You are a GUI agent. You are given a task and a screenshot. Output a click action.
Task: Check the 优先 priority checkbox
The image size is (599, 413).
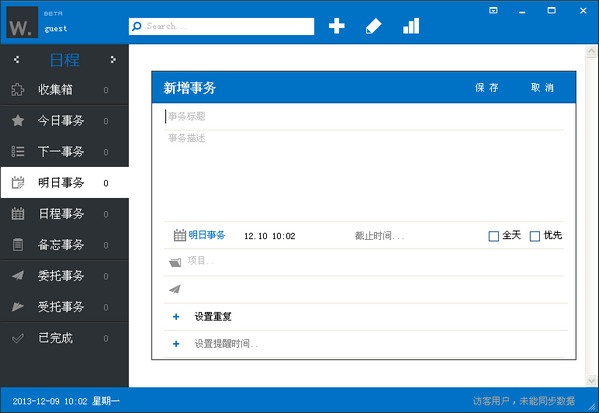535,236
